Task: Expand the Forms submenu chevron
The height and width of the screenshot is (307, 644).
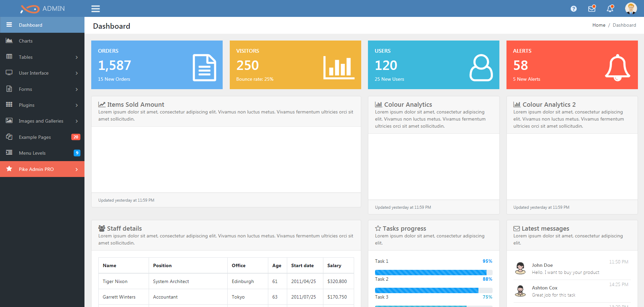Action: (77, 89)
